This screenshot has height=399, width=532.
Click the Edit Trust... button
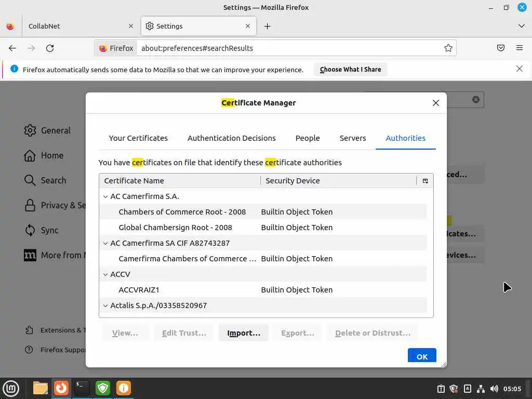[184, 333]
